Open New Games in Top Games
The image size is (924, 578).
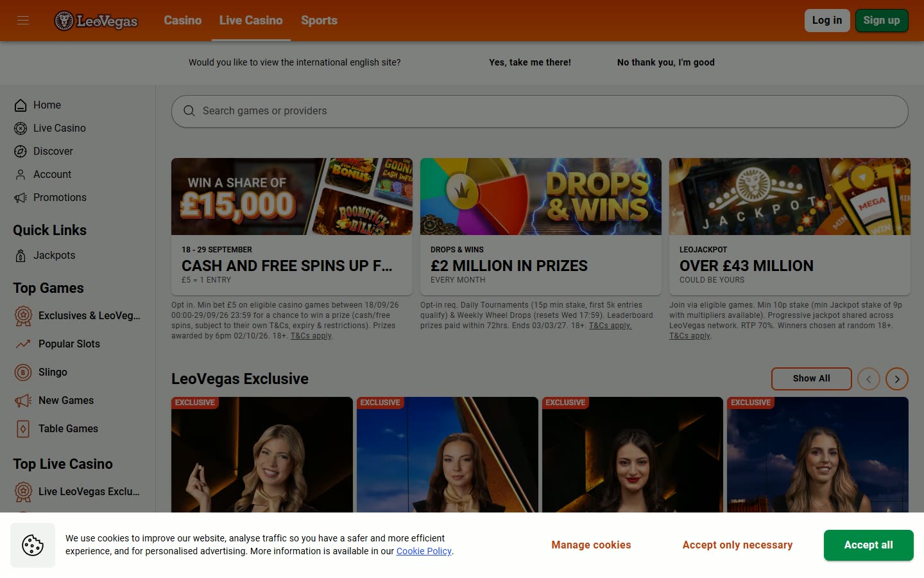66,401
